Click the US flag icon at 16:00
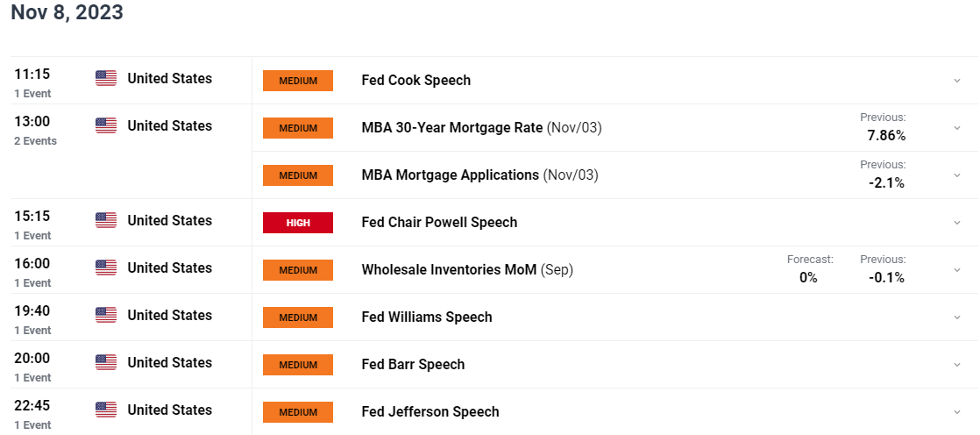 click(105, 267)
